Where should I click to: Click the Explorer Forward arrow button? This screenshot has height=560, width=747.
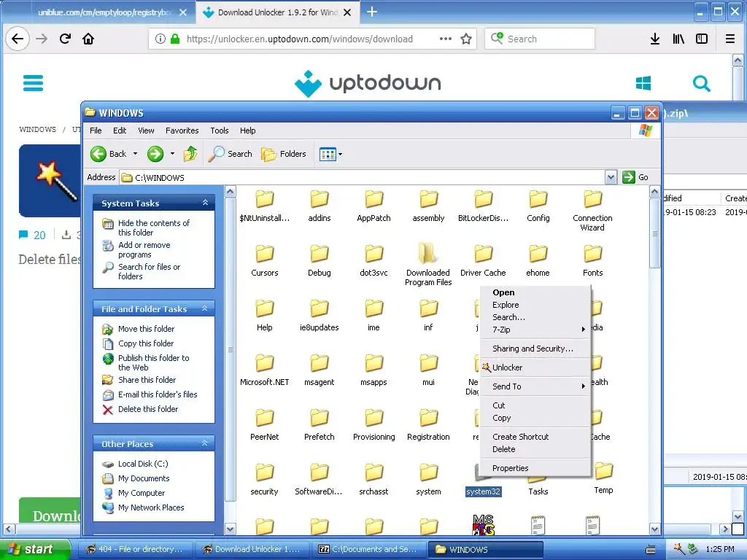click(155, 154)
